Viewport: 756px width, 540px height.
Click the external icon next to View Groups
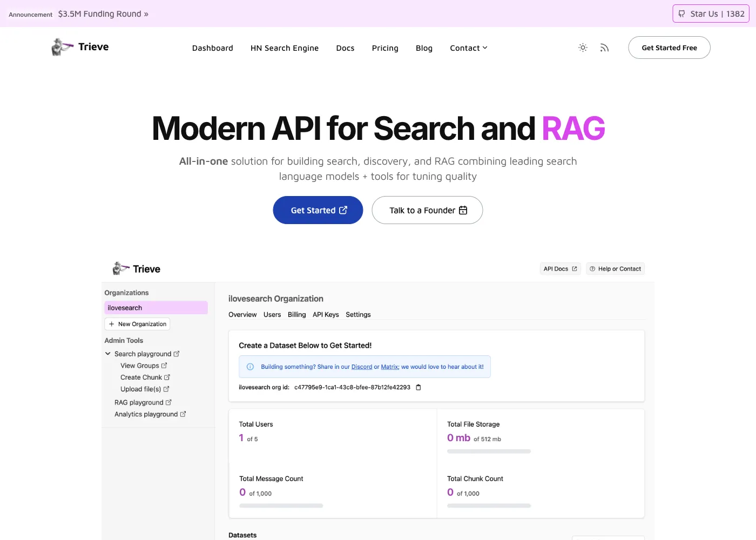164,366
